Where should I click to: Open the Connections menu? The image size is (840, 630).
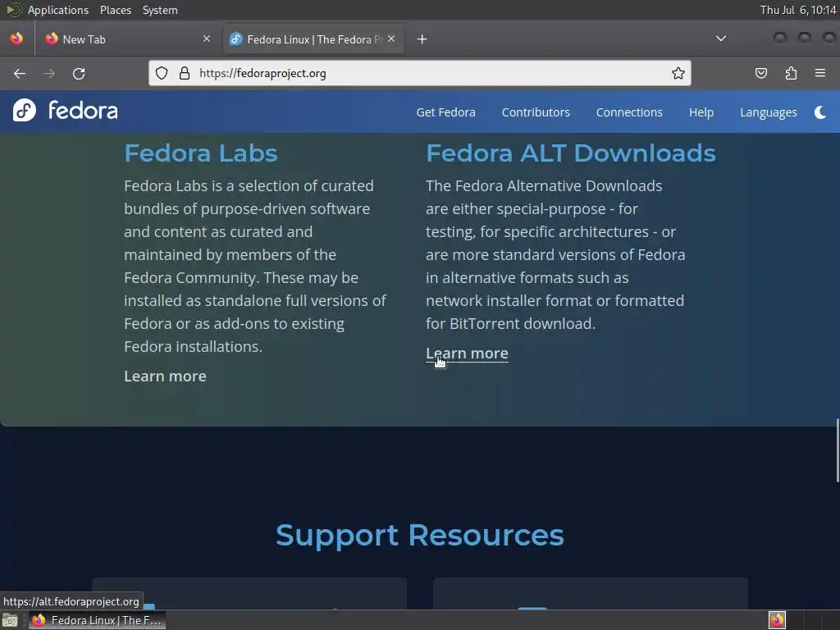pos(629,112)
